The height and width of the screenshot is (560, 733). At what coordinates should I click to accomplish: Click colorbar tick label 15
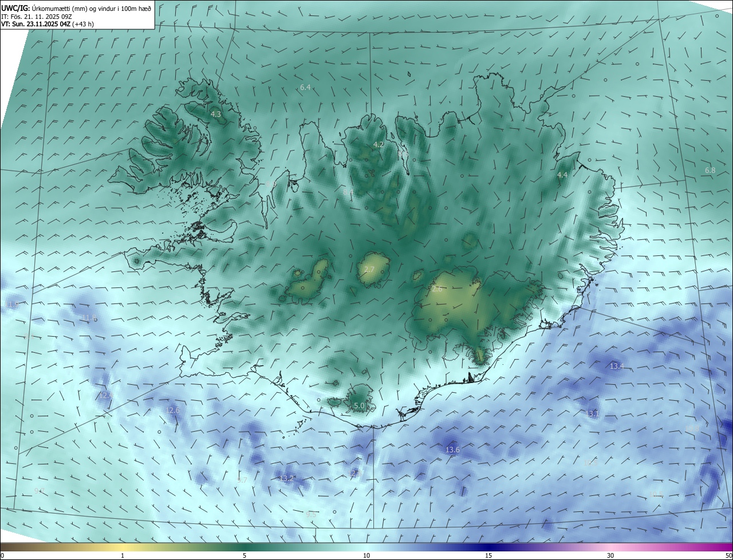pos(488,555)
